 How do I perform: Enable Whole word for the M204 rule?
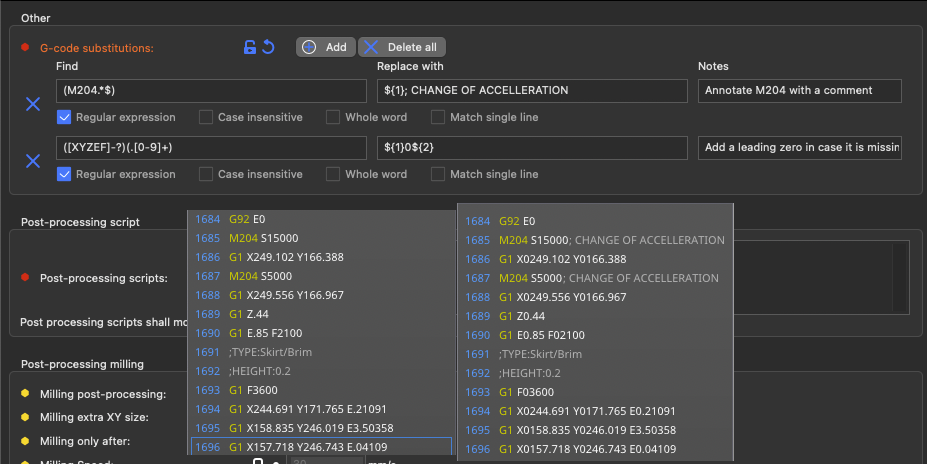(333, 117)
